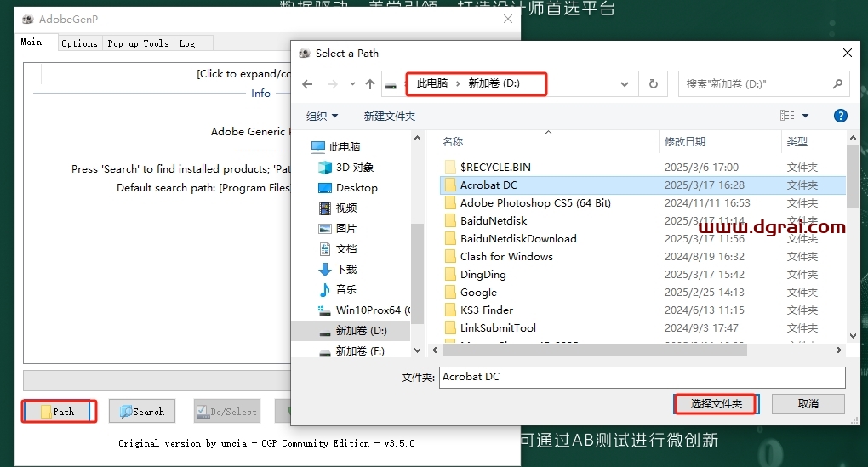Click the 视频 film icon
868x467 pixels.
pyautogui.click(x=325, y=208)
